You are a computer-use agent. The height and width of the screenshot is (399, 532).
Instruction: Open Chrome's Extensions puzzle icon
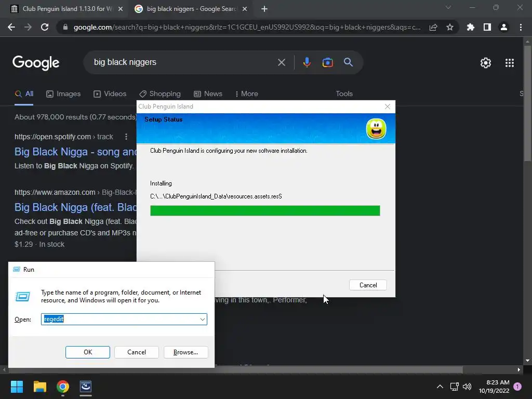coord(471,27)
